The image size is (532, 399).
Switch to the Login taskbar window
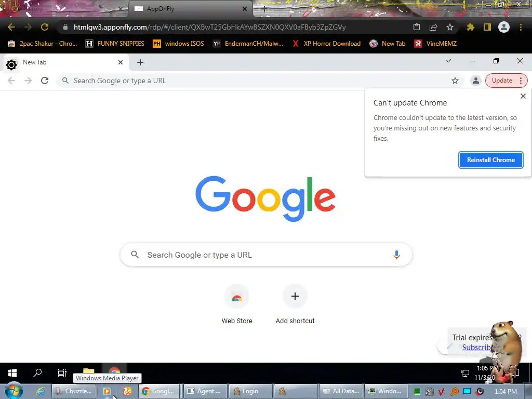[250, 391]
